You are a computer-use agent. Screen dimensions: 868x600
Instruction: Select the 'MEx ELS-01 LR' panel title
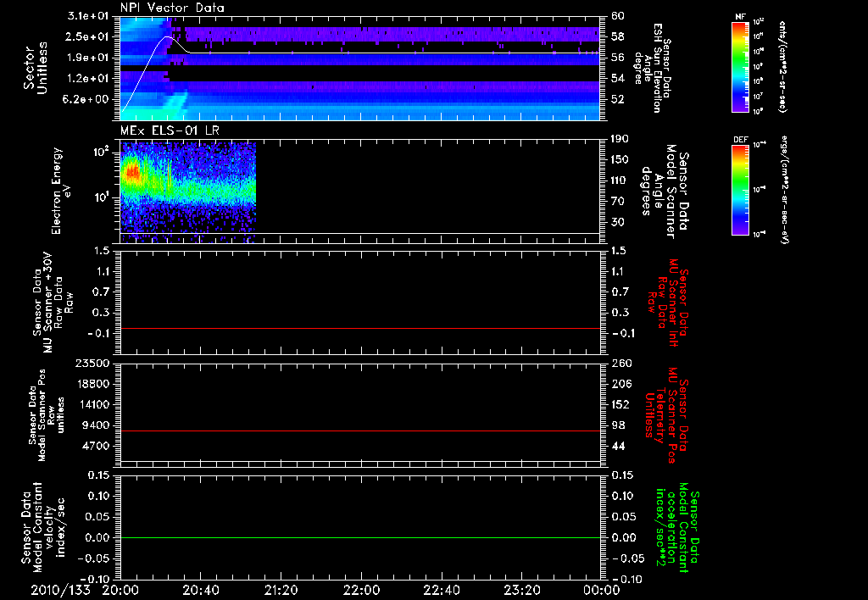(x=170, y=131)
